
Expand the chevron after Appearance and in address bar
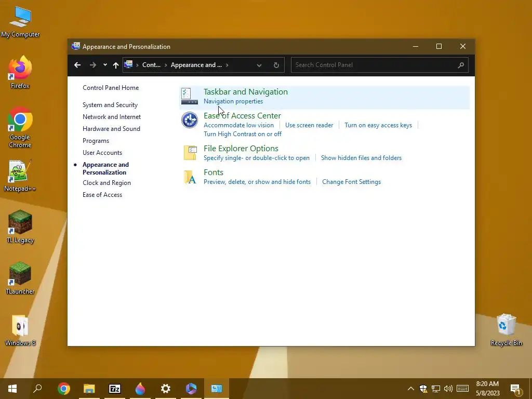point(227,65)
